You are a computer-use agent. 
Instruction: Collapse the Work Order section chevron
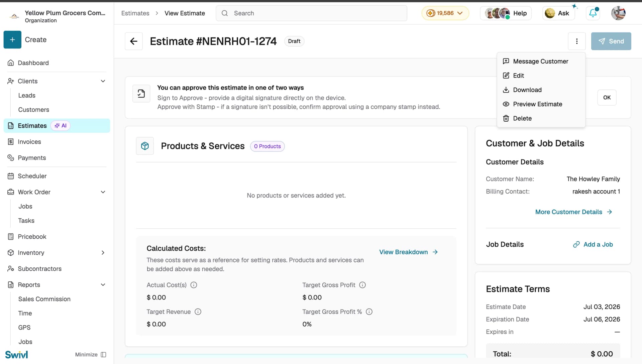[103, 192]
